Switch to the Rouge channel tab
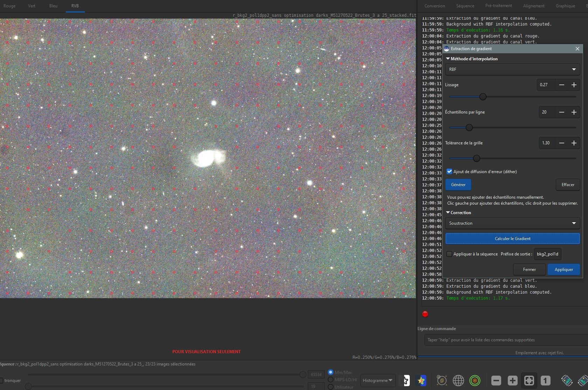Screen dimensions: 588x390 pos(9,6)
